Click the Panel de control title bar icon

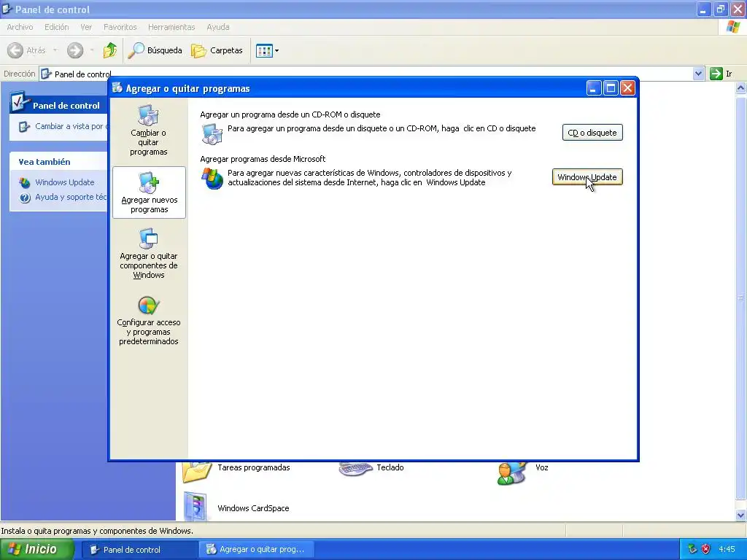(x=7, y=9)
